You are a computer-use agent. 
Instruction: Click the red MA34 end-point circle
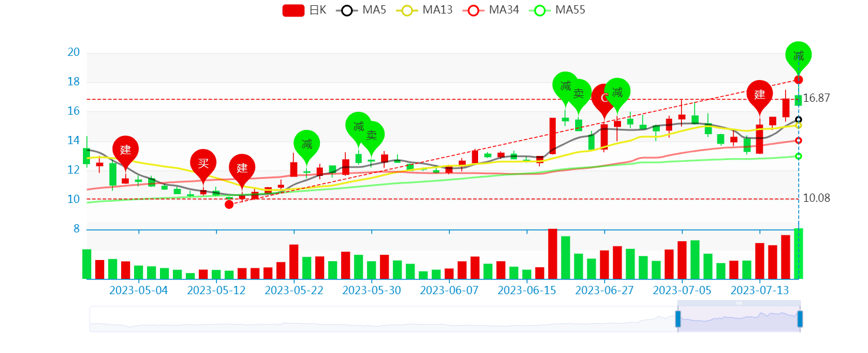point(799,141)
